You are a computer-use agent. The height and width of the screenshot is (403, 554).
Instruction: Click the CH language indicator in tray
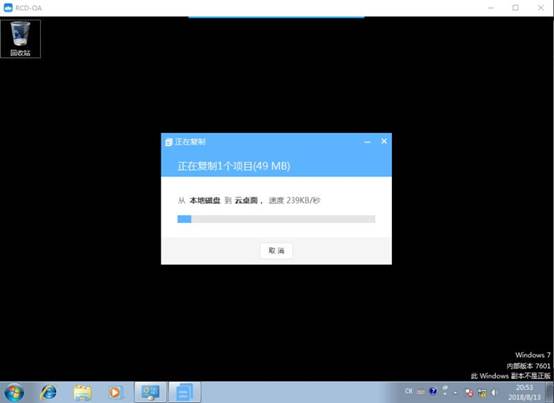pyautogui.click(x=408, y=391)
